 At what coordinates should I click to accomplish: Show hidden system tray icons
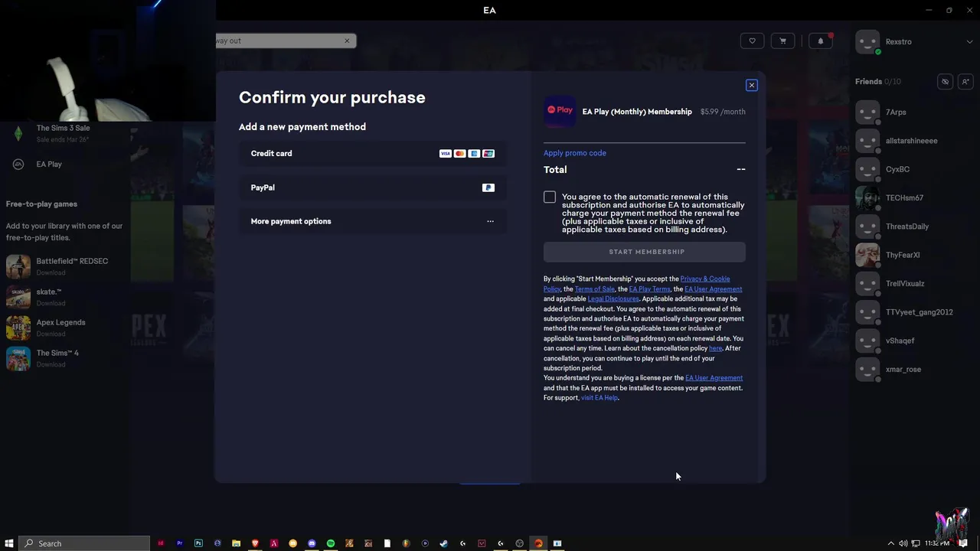pyautogui.click(x=890, y=543)
